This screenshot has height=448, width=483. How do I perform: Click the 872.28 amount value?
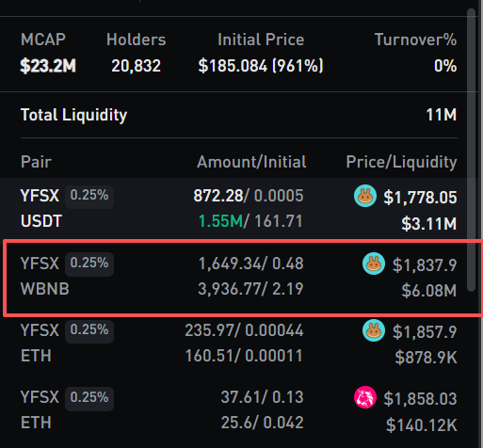tap(218, 196)
